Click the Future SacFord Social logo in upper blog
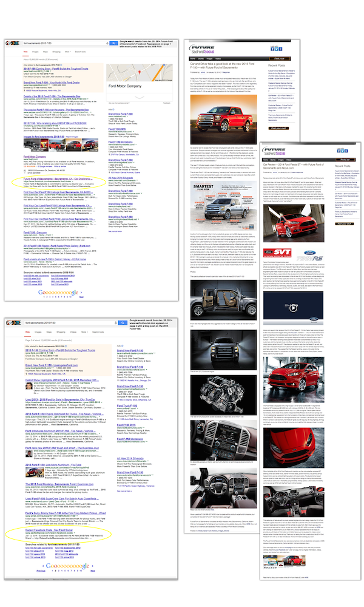 click(202, 49)
